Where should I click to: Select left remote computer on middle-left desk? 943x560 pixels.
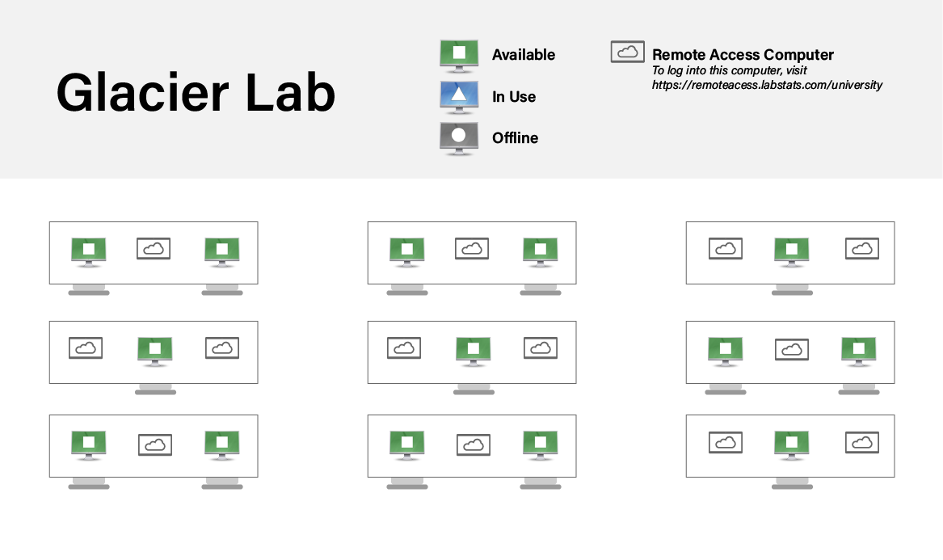86,347
